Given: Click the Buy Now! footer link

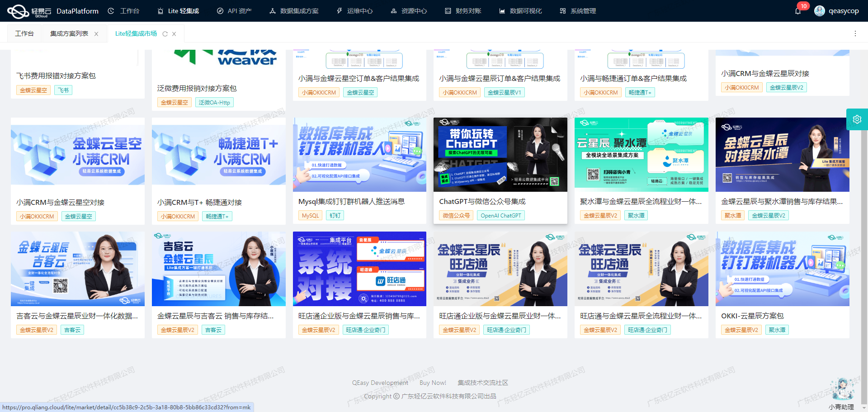Looking at the screenshot, I should click(433, 383).
